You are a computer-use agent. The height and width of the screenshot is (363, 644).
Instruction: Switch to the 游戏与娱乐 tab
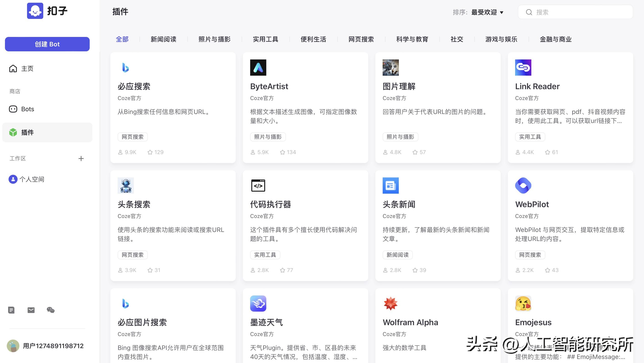tap(501, 39)
